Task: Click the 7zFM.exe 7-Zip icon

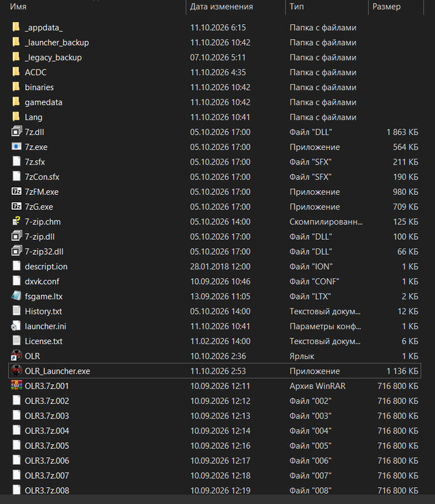Action: (16, 192)
